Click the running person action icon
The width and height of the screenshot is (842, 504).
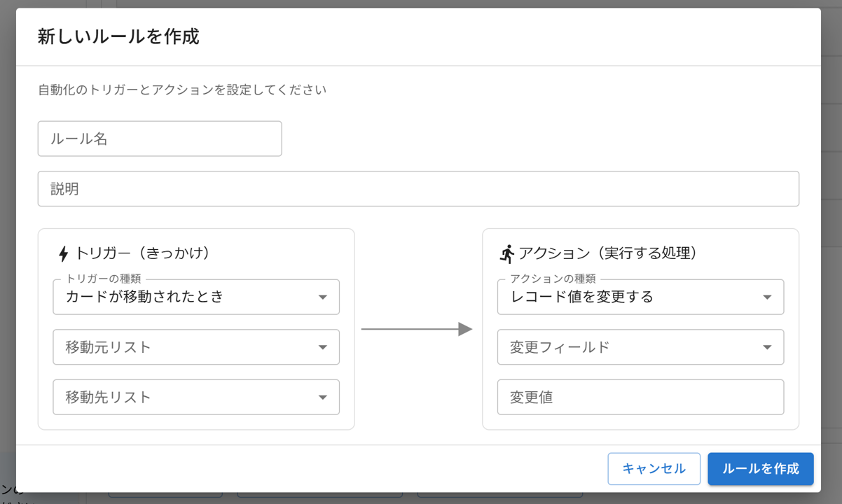tap(506, 253)
